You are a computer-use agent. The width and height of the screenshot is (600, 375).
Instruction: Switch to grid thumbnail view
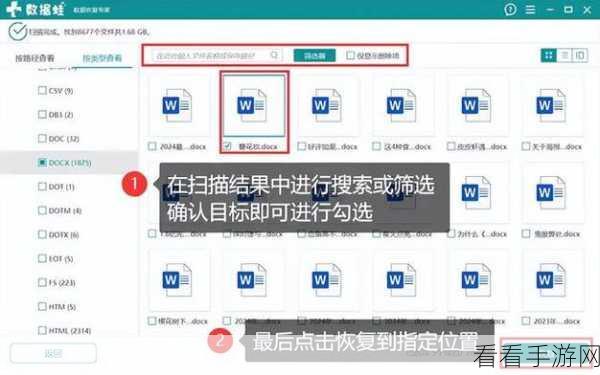pyautogui.click(x=548, y=55)
